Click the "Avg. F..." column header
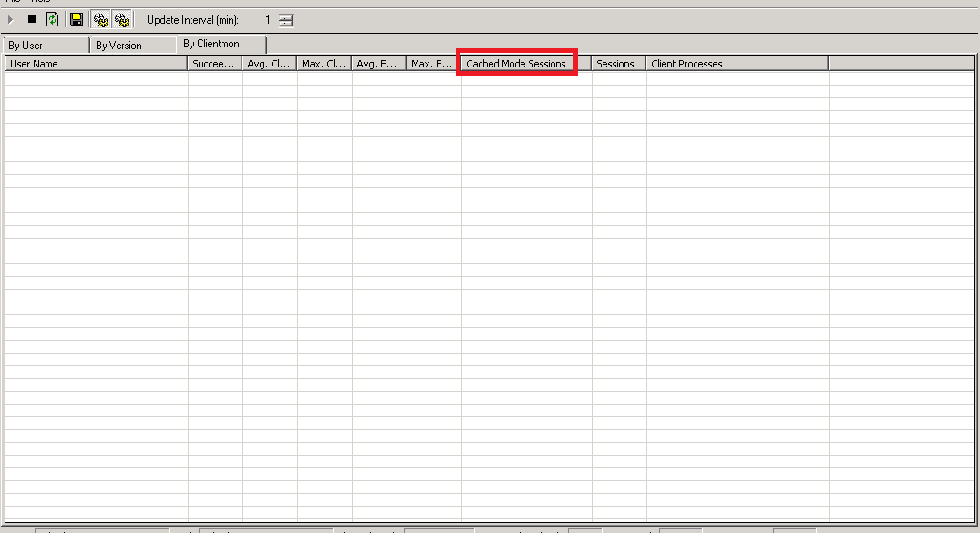The height and width of the screenshot is (533, 980). point(379,64)
